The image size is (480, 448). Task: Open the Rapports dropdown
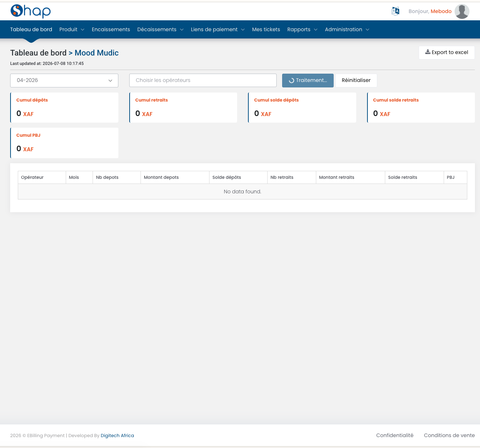[x=302, y=29]
